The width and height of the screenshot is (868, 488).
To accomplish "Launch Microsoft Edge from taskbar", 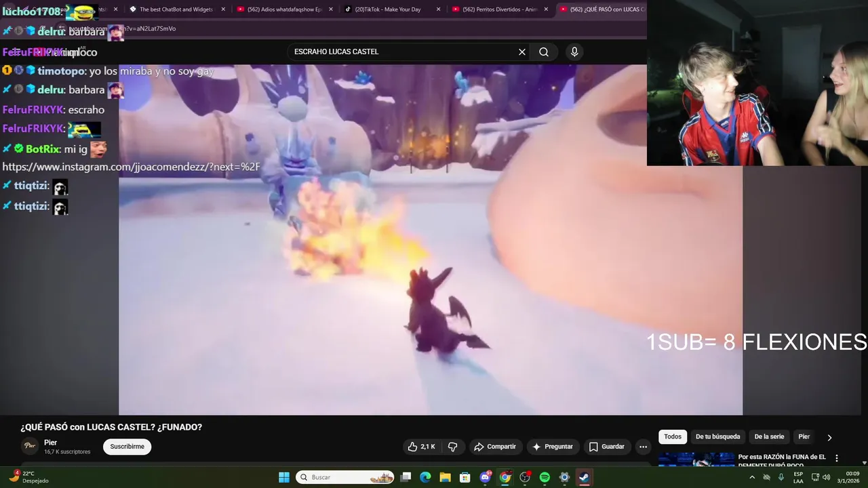I will click(425, 477).
